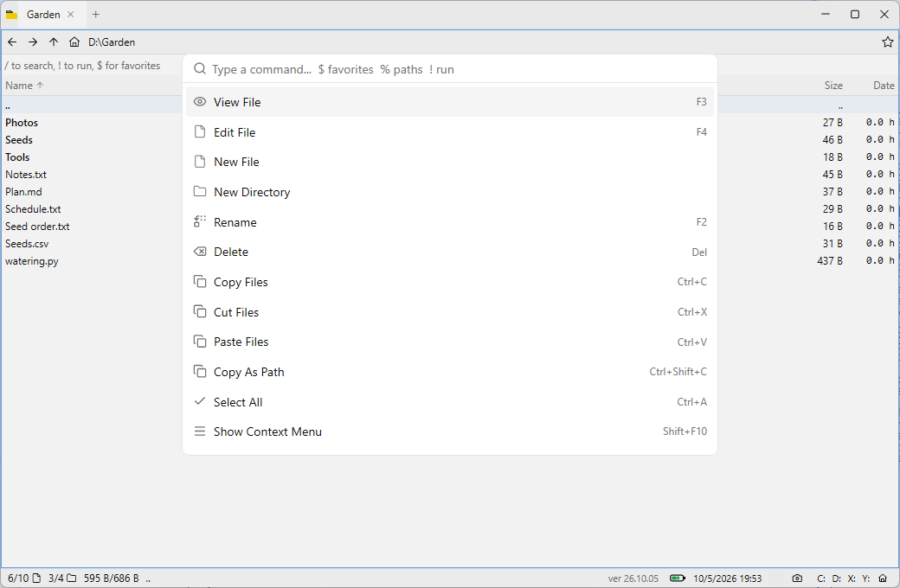900x588 pixels.
Task: Click the yellow folder icon in tab
Action: (x=11, y=15)
